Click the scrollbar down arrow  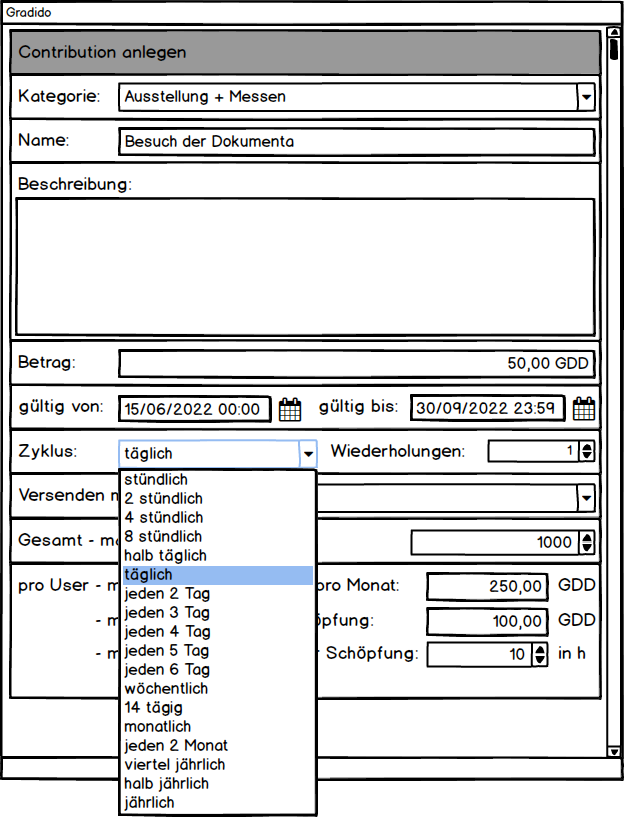click(x=613, y=752)
